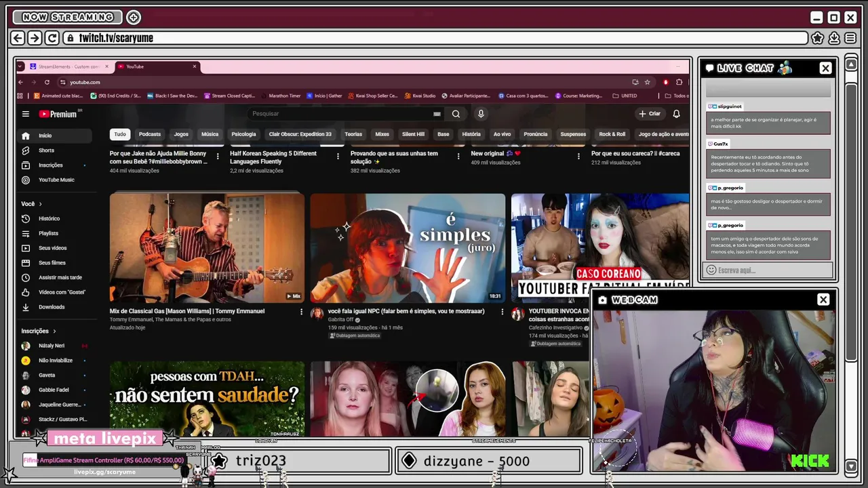Open Início in the YouTube sidebar
868x488 pixels.
(x=54, y=136)
